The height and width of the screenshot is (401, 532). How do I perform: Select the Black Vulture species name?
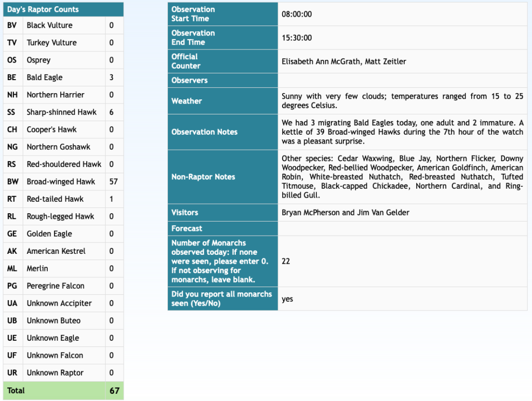coord(49,25)
